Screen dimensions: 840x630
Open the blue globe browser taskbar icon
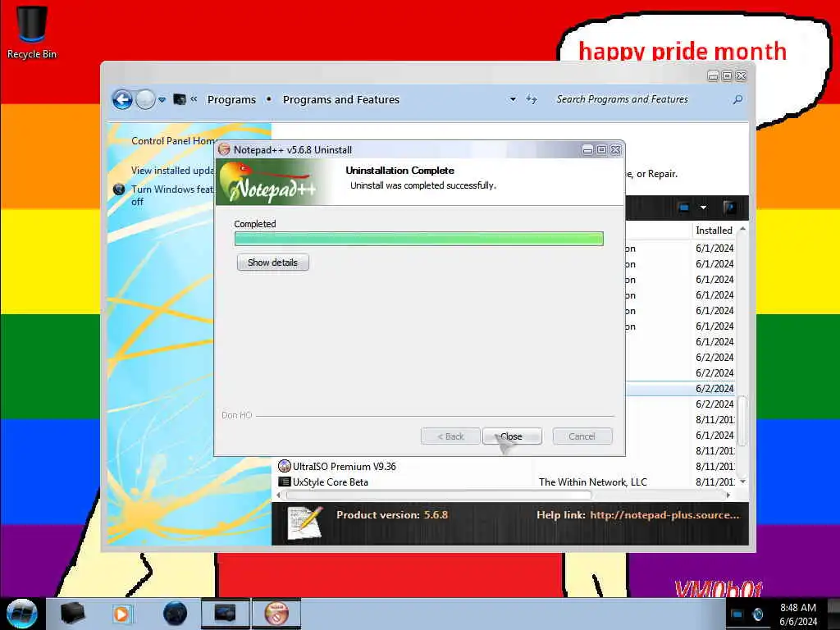(x=176, y=614)
